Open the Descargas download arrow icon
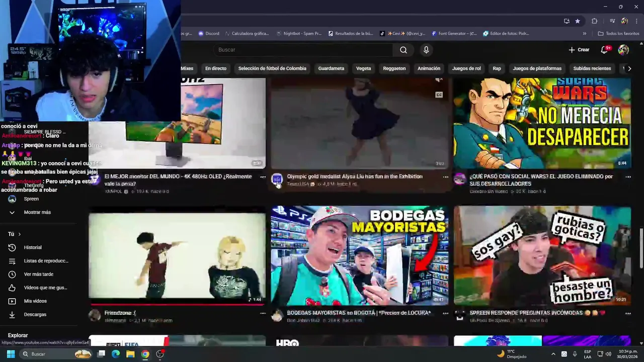644x362 pixels. tap(12, 314)
